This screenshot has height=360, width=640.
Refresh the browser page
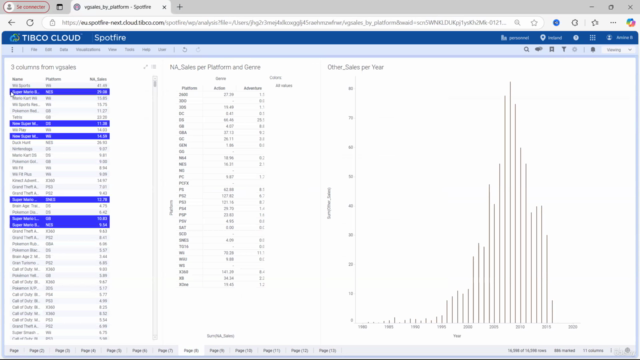(30, 23)
